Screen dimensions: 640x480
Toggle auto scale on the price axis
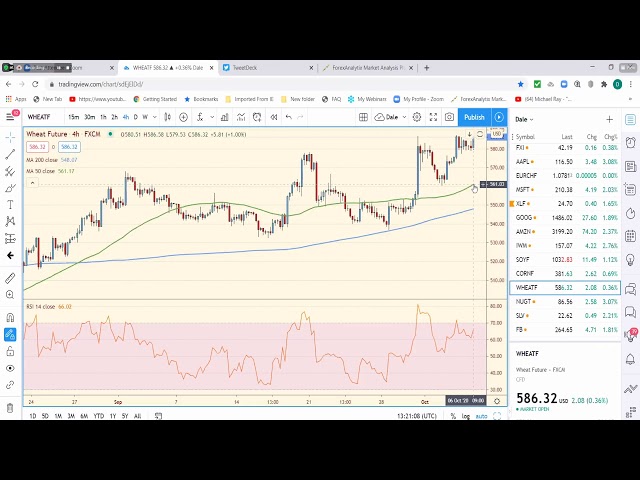coord(480,415)
